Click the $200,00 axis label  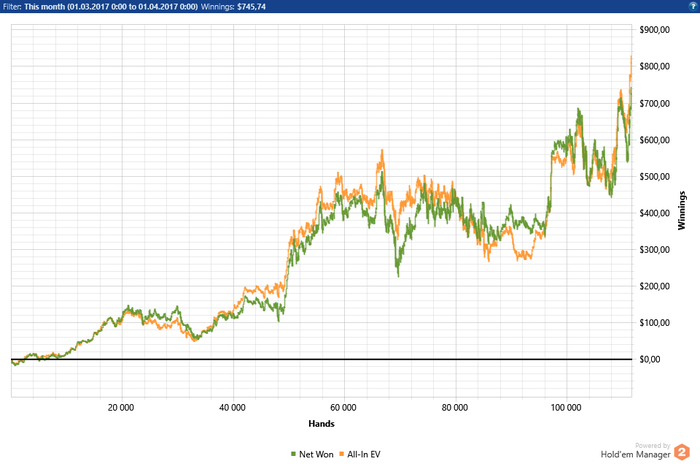(x=654, y=286)
